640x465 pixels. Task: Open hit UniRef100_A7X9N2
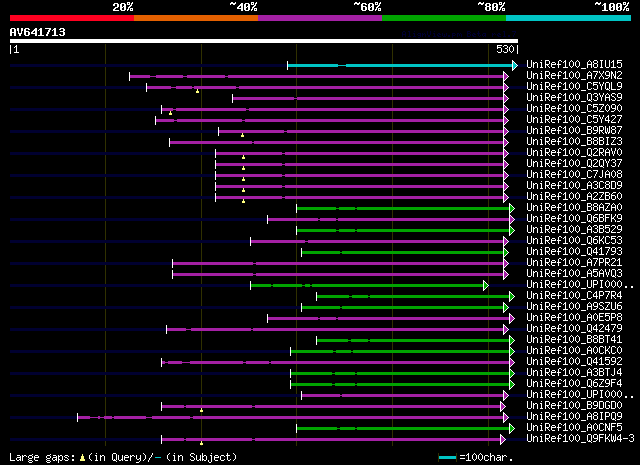[574, 75]
